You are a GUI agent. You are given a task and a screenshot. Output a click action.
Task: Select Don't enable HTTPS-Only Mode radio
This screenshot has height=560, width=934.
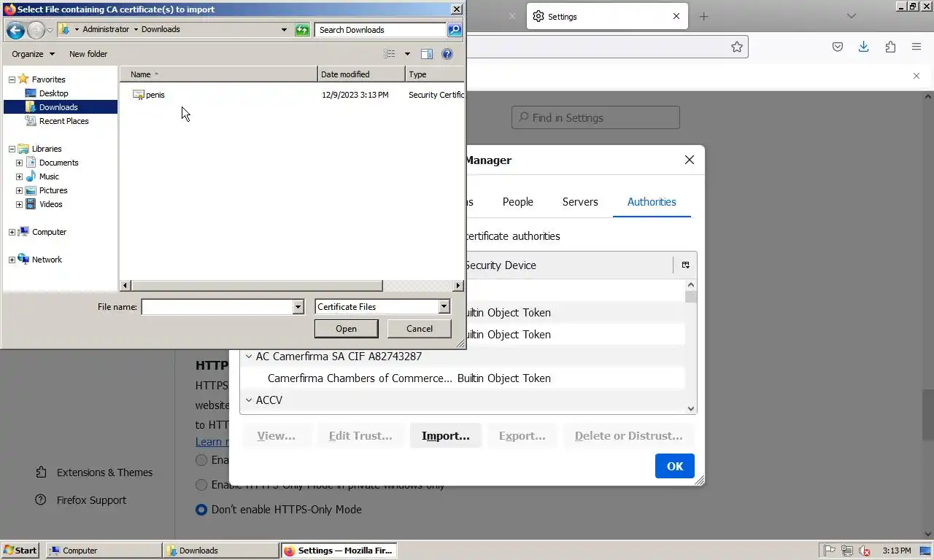point(201,510)
